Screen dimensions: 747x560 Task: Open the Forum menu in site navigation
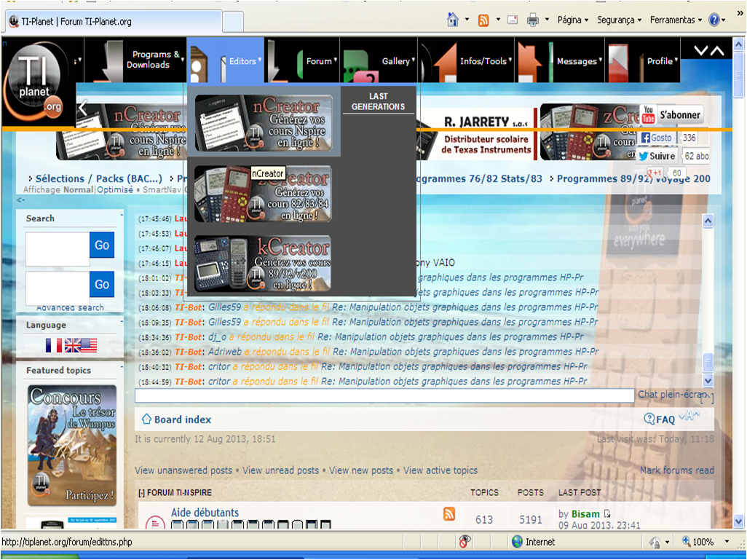click(x=302, y=60)
